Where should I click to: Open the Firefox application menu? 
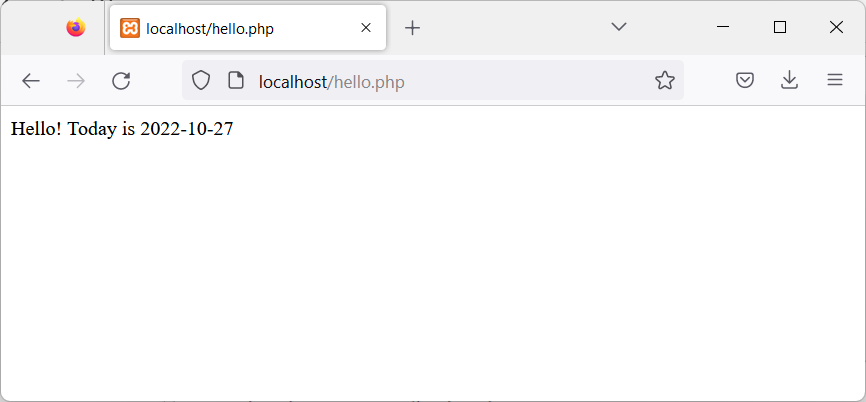click(835, 81)
